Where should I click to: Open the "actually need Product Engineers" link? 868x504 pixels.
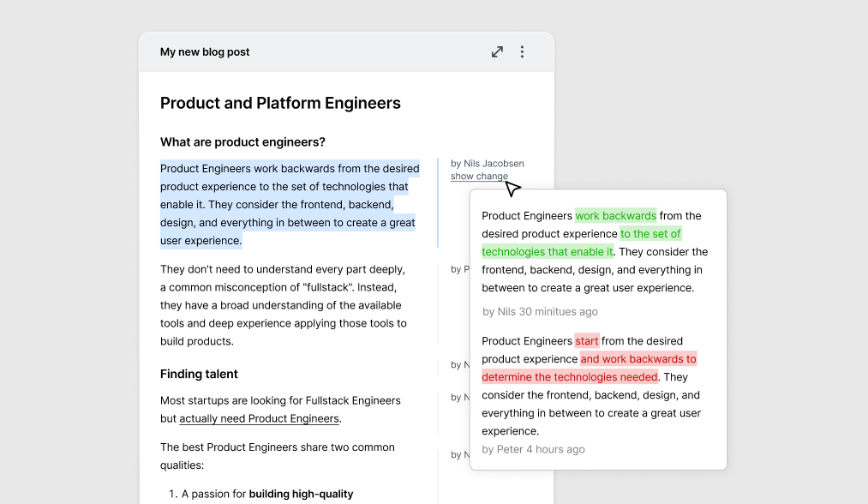pyautogui.click(x=259, y=418)
